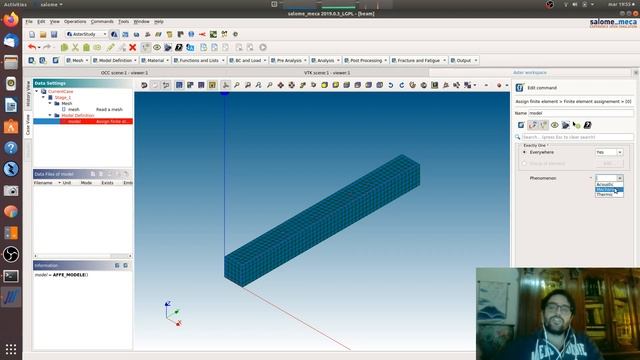Select the highlighted model tree row
Viewport: 640px width, 360px height.
coord(83,121)
